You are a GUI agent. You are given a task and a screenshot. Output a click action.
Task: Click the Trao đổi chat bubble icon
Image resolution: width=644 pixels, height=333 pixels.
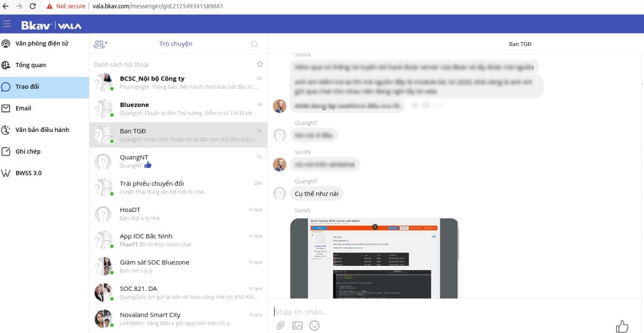coord(6,87)
